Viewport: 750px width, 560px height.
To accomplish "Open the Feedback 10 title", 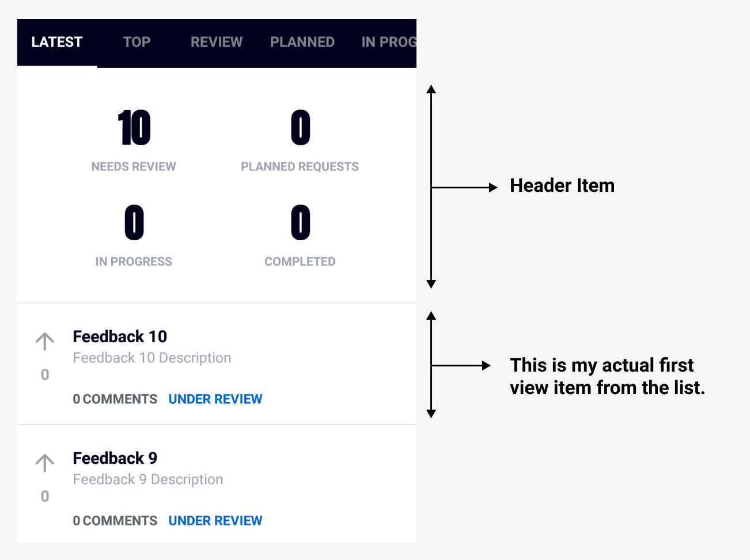I will 120,336.
